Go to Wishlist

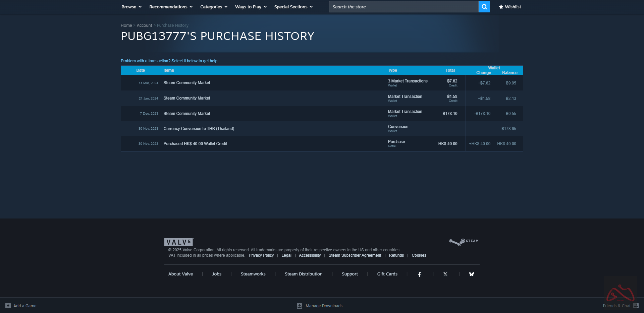pyautogui.click(x=510, y=7)
